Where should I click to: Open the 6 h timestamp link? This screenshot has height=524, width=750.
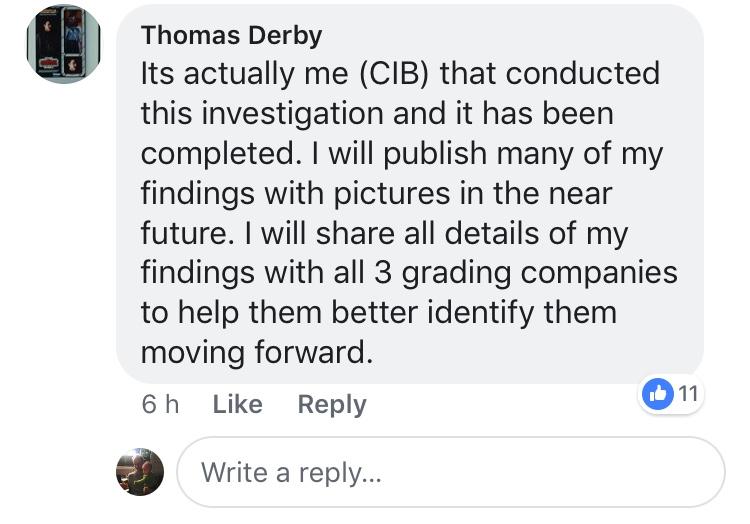pyautogui.click(x=160, y=404)
